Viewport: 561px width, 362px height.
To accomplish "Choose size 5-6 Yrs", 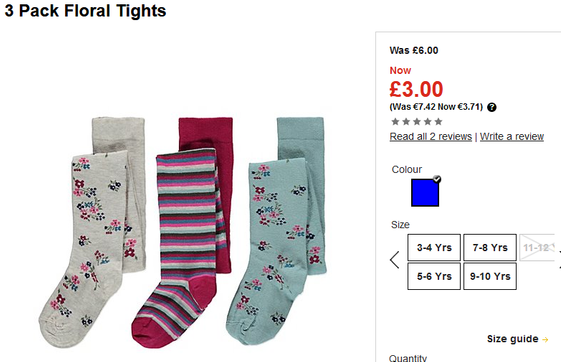I will (x=434, y=276).
